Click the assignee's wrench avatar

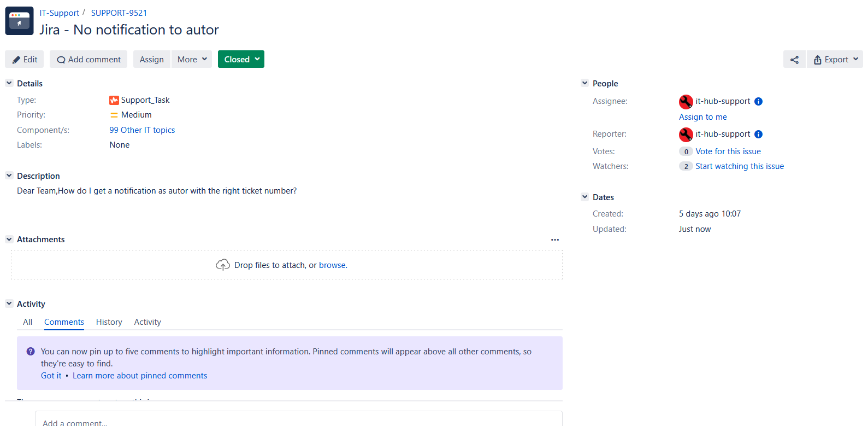[686, 102]
